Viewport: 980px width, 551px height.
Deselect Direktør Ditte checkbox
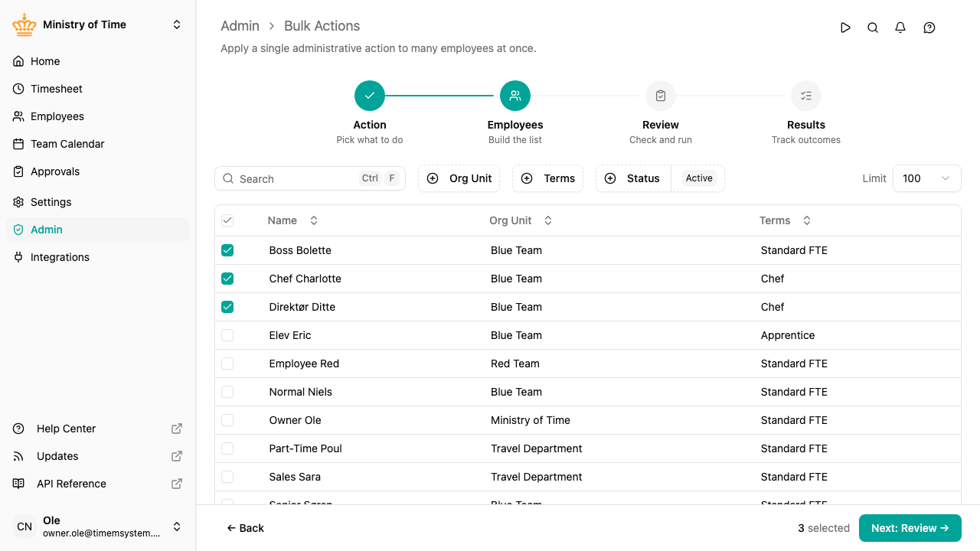pos(227,307)
